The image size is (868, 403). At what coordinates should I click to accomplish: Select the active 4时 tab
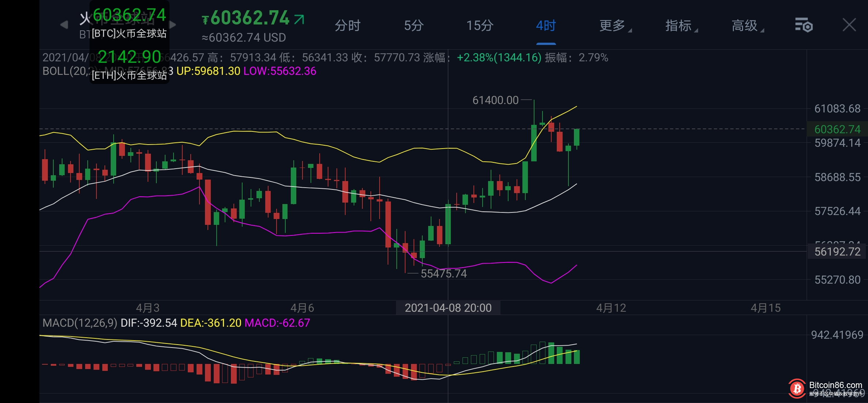546,26
